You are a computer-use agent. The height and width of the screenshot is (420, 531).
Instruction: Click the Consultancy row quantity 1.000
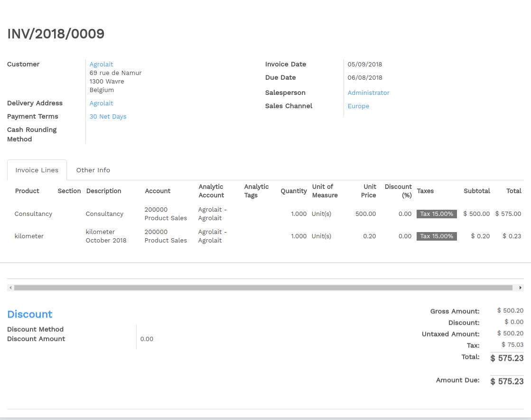(x=298, y=214)
